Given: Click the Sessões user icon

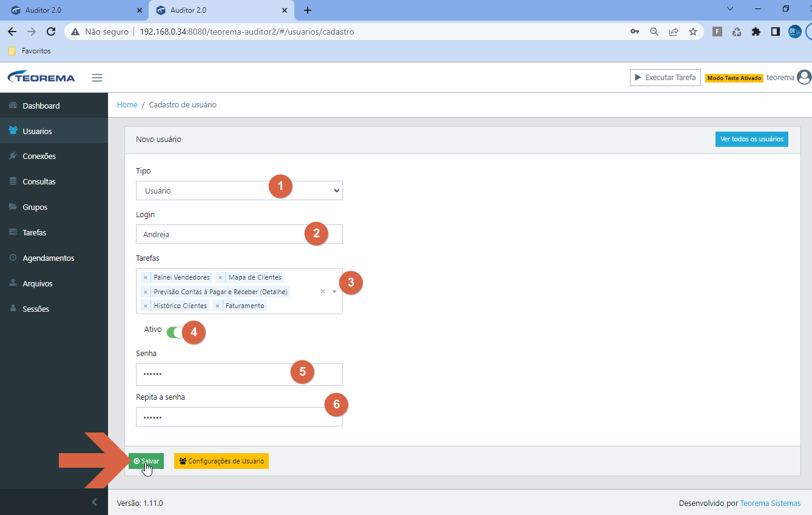Looking at the screenshot, I should pyautogui.click(x=13, y=309).
